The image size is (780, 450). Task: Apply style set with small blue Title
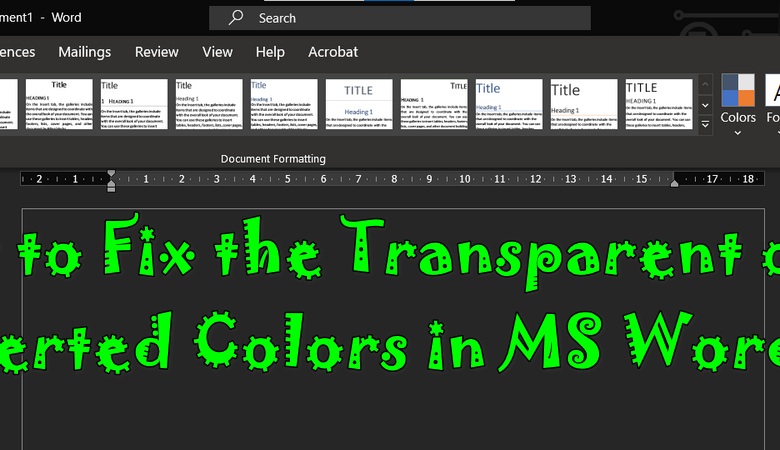284,104
